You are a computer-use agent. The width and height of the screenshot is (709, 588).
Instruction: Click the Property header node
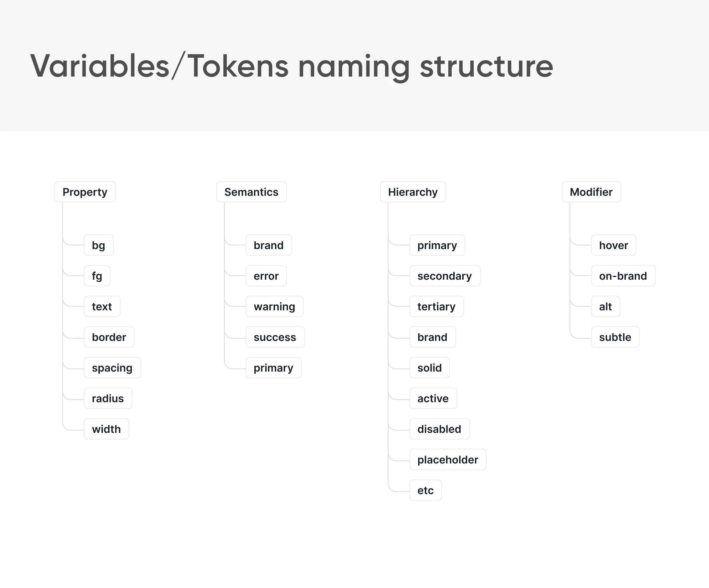coord(85,192)
